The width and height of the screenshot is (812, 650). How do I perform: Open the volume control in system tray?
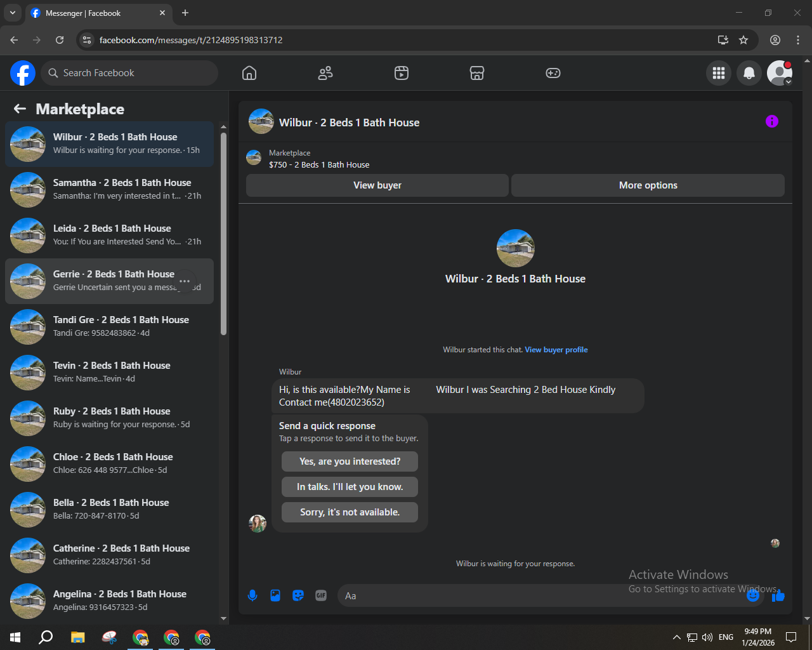click(x=707, y=637)
